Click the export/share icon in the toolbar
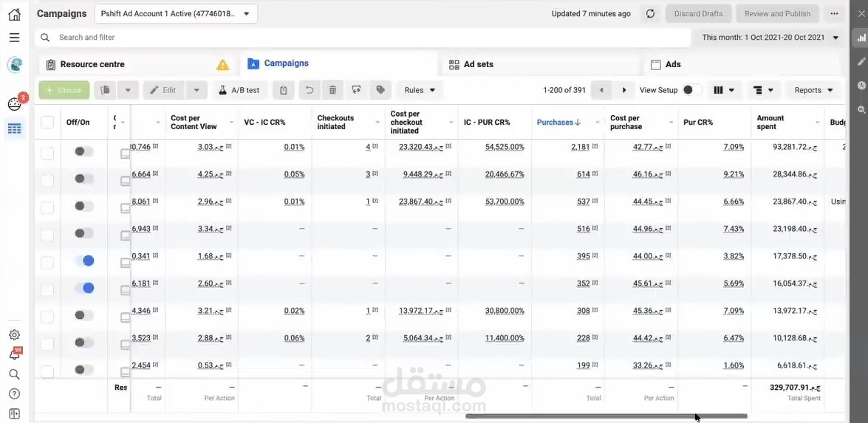This screenshot has height=423, width=868. [x=357, y=90]
